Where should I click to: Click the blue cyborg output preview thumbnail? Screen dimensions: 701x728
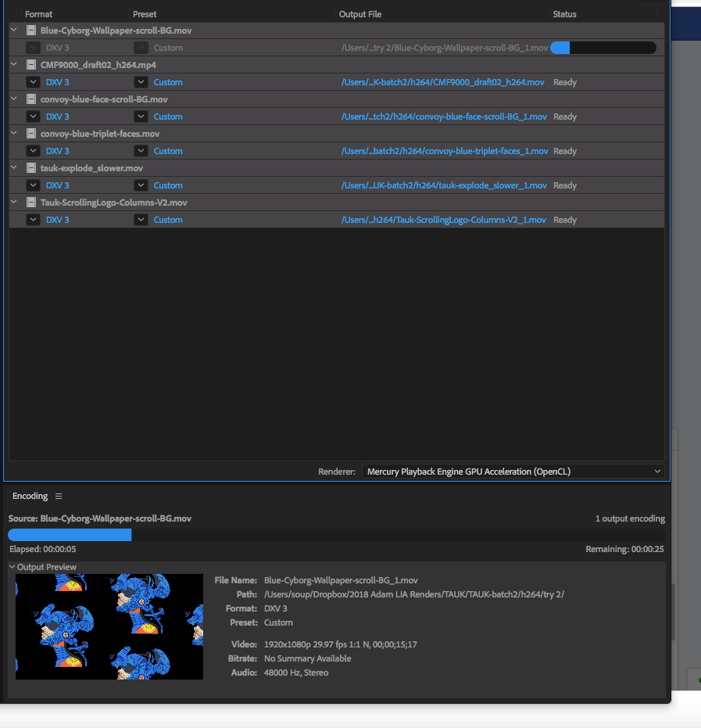click(x=109, y=626)
